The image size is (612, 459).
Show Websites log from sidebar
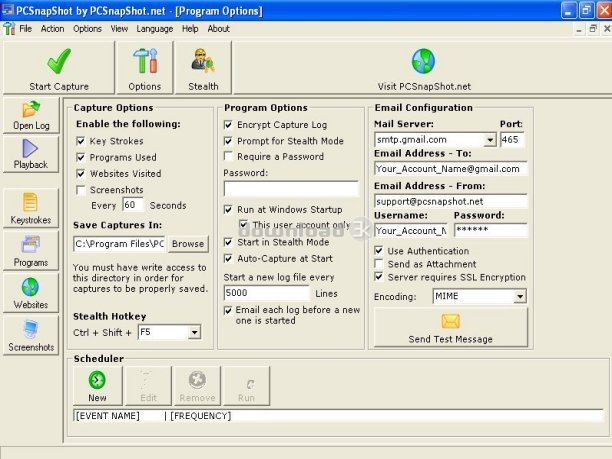(31, 293)
